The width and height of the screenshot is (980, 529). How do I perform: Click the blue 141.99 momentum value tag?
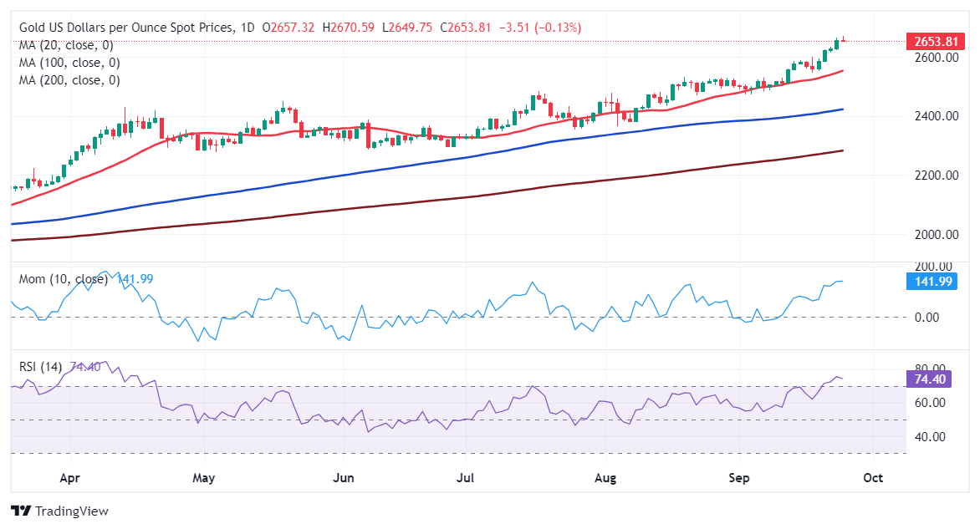[x=932, y=282]
